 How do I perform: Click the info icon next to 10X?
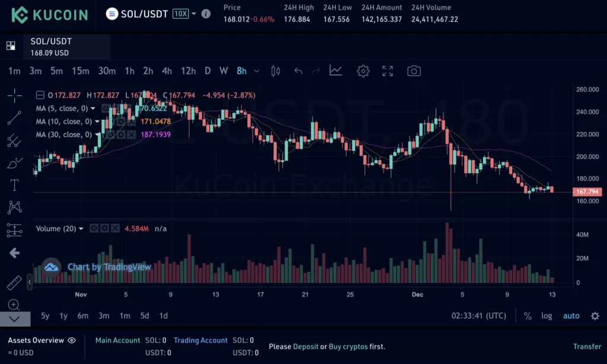(x=206, y=14)
